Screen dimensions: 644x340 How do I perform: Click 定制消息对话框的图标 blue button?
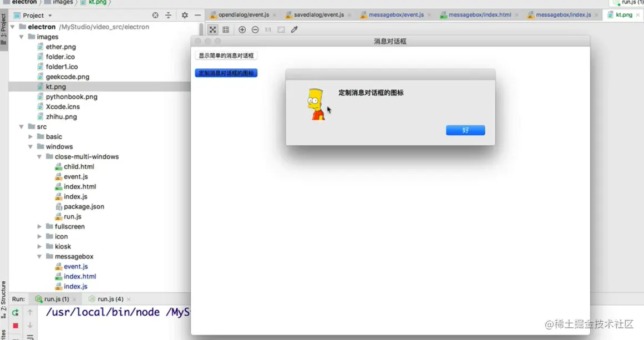(226, 73)
